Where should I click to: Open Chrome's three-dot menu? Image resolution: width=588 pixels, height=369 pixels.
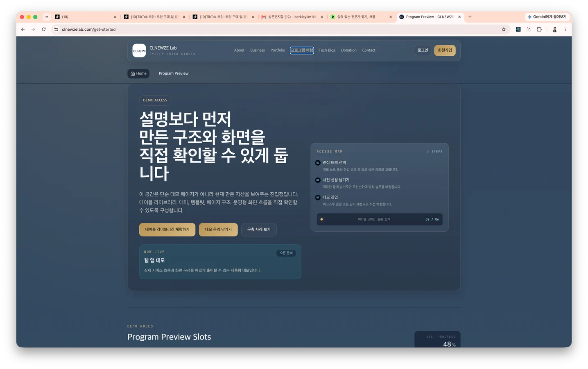pos(565,30)
